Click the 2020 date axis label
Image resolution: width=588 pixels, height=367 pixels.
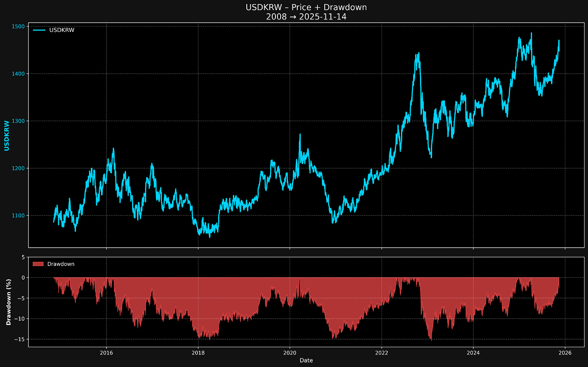pyautogui.click(x=290, y=352)
